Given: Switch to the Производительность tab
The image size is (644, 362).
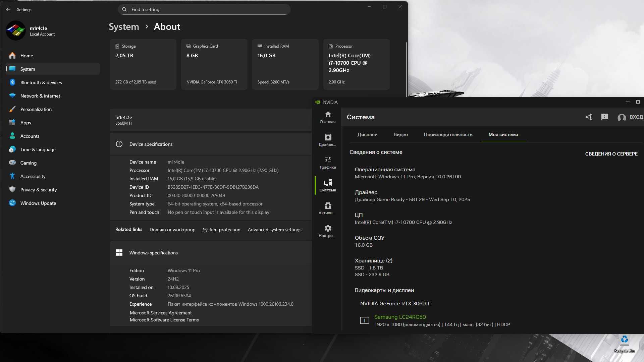Looking at the screenshot, I should tap(448, 134).
